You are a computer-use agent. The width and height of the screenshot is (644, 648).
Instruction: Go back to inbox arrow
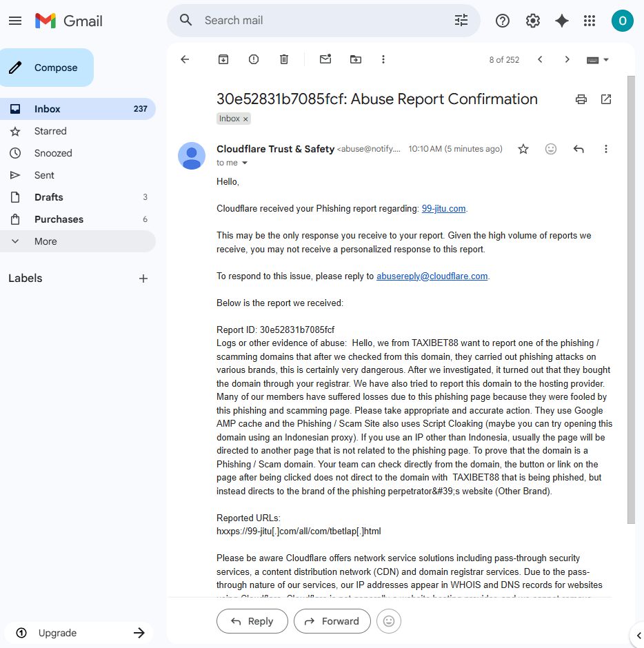click(x=185, y=59)
